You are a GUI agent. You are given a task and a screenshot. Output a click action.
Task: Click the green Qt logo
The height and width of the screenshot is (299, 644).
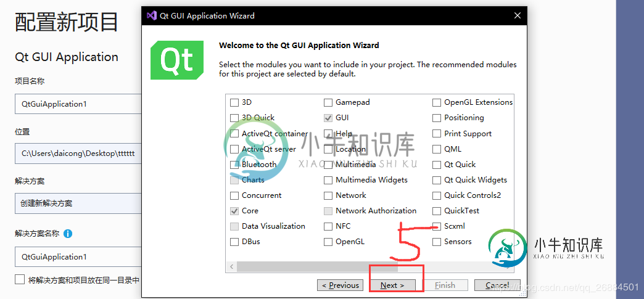(177, 60)
